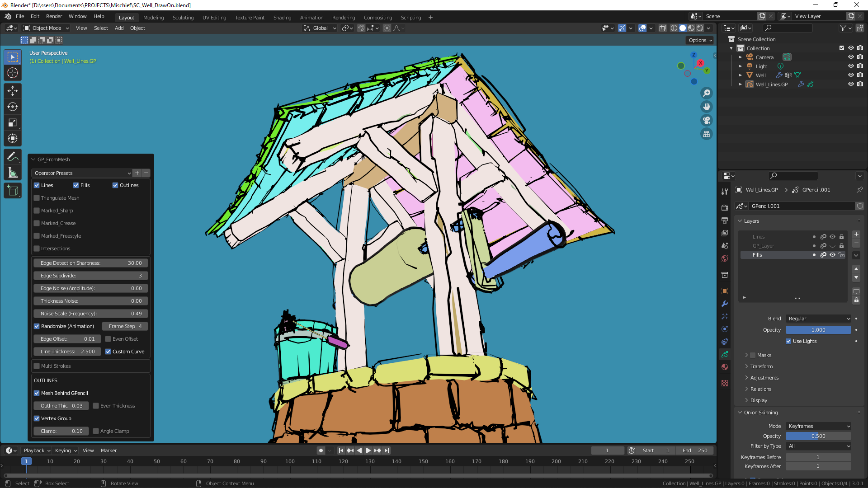Viewport: 868px width, 488px height.
Task: Select the Rotate tool
Action: (x=13, y=107)
